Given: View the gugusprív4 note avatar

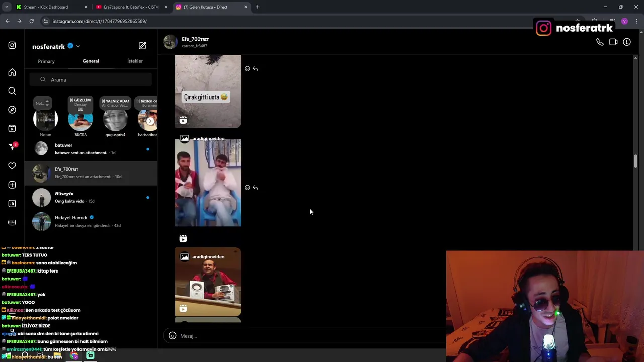Looking at the screenshot, I should click(115, 121).
